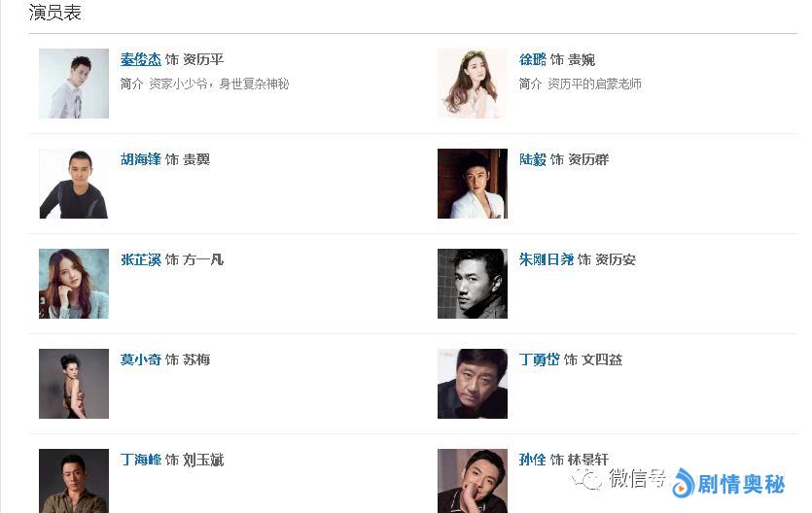Click the 徐璐 name link

(x=533, y=59)
